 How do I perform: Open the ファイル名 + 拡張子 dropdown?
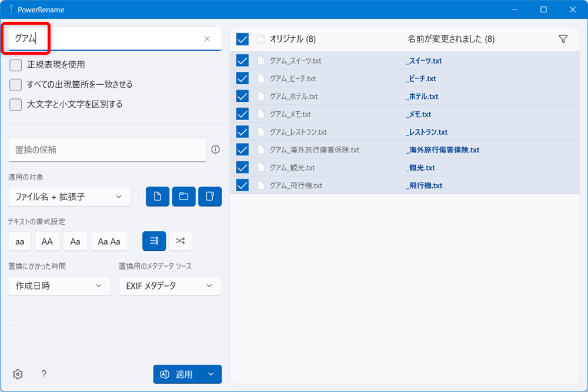[68, 196]
